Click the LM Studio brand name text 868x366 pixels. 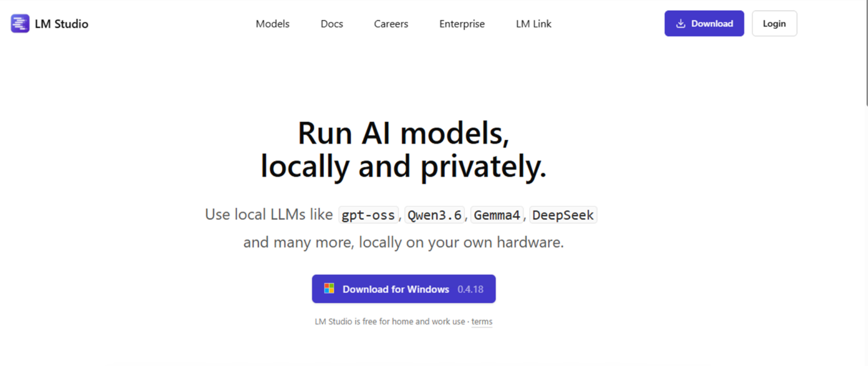click(61, 24)
